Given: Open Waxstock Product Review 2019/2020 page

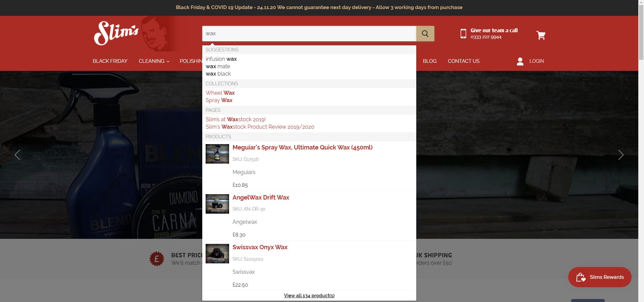Looking at the screenshot, I should pyautogui.click(x=260, y=127).
